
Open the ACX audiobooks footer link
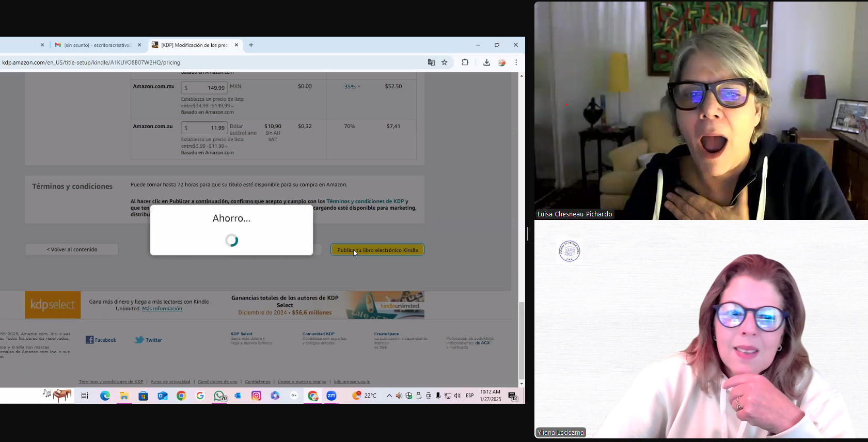(x=483, y=343)
